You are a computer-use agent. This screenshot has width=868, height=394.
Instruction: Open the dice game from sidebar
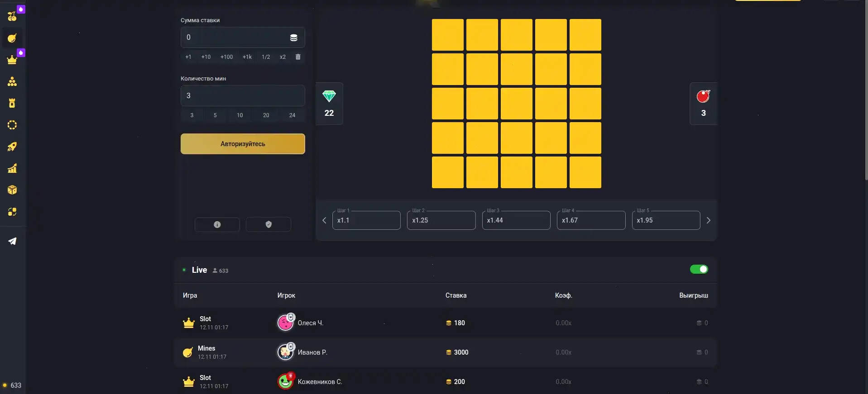pyautogui.click(x=12, y=190)
